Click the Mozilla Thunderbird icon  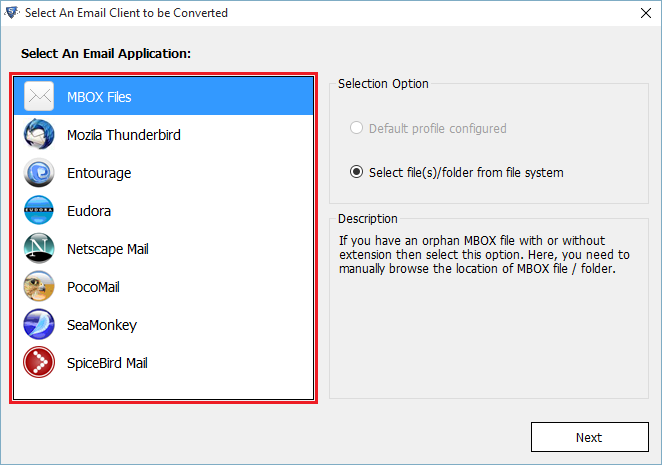39,135
